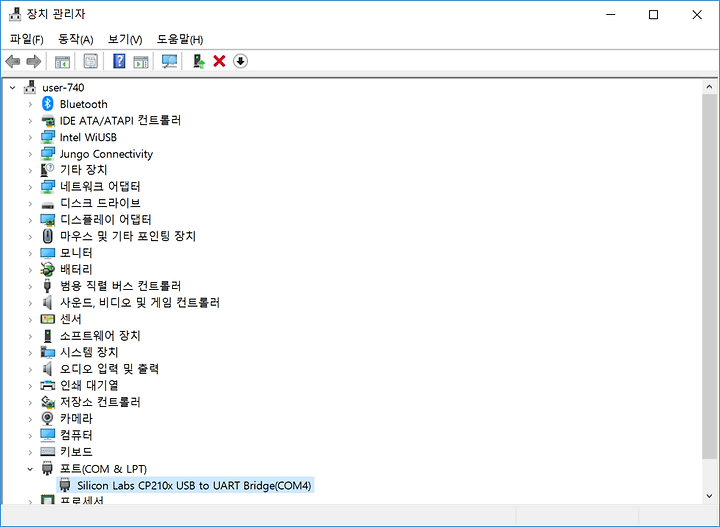Image resolution: width=720 pixels, height=527 pixels.
Task: Click the 디스크 드라이브 icon
Action: [x=48, y=204]
